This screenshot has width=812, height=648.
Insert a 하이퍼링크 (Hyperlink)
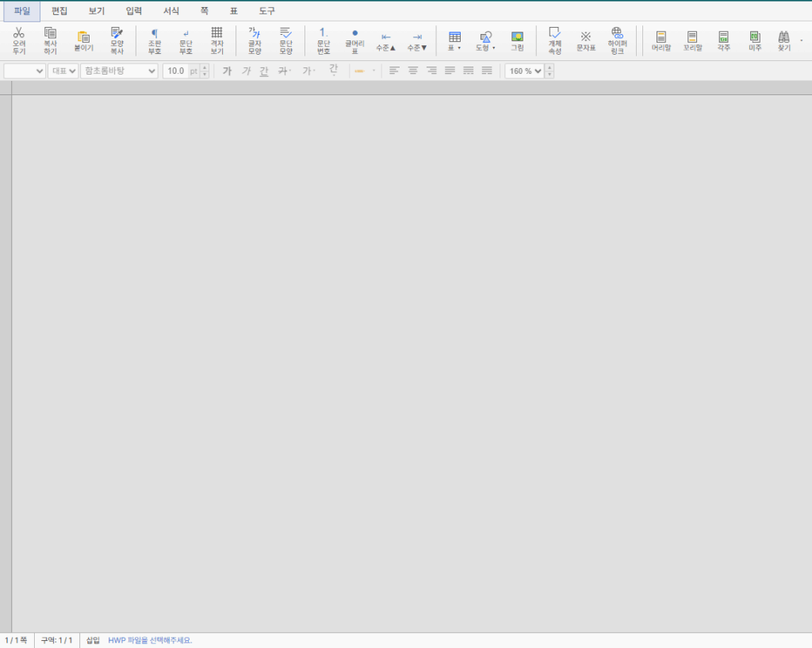pyautogui.click(x=617, y=40)
